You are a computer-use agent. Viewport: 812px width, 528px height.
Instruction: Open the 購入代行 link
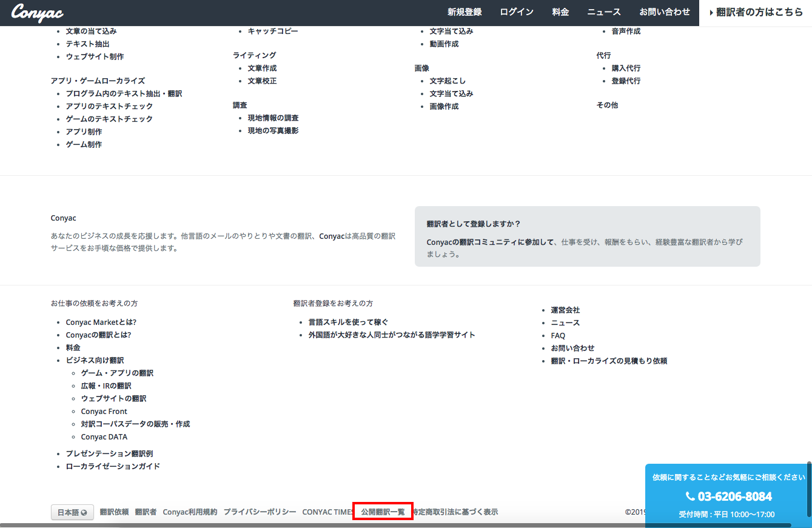click(x=626, y=69)
